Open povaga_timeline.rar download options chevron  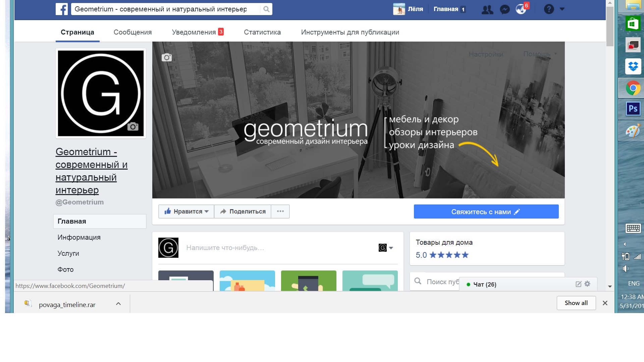118,304
